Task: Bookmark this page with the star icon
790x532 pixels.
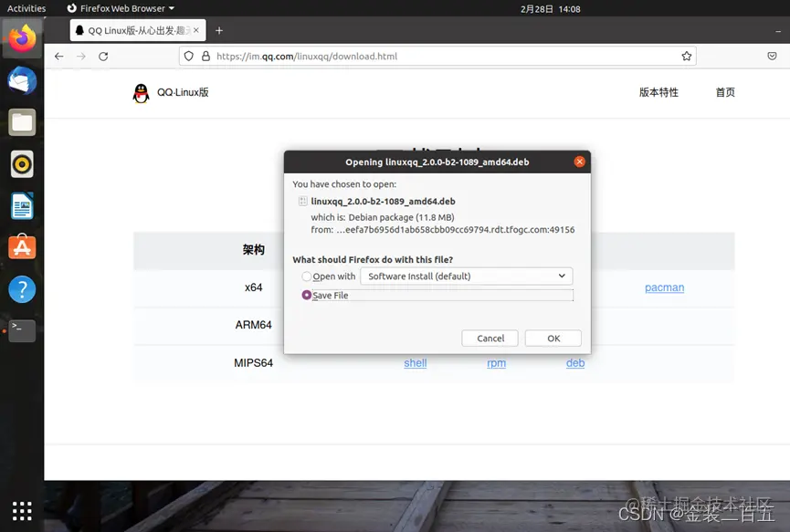Action: tap(686, 57)
